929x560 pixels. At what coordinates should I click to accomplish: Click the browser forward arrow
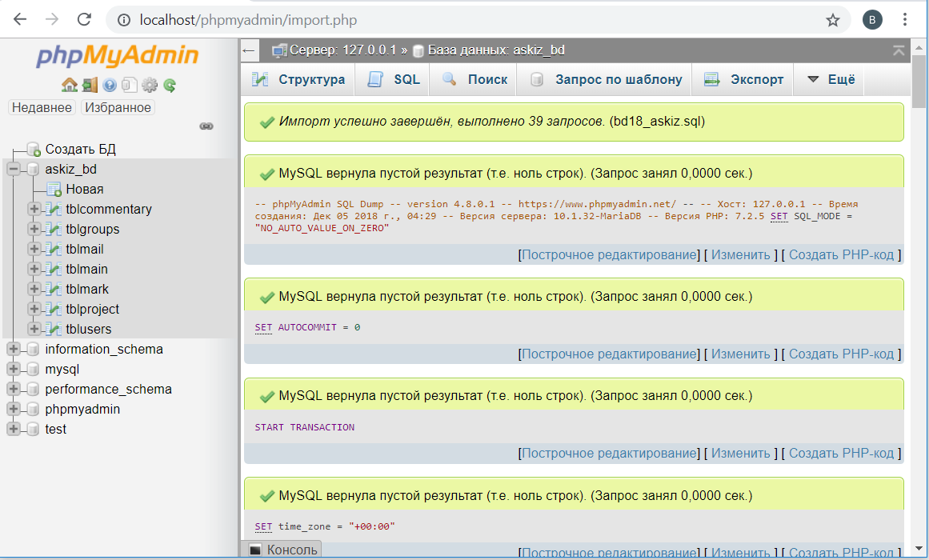52,19
